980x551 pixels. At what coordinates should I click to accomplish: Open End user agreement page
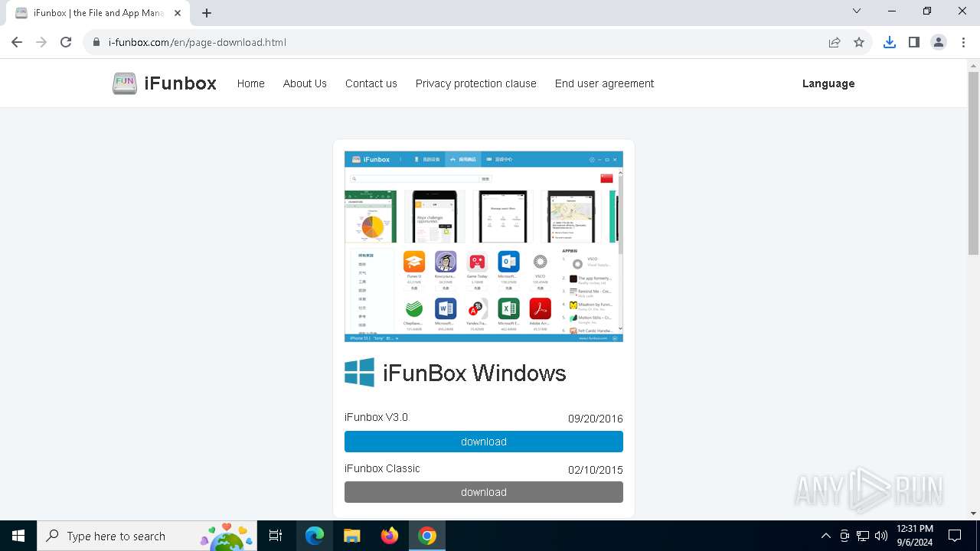click(604, 83)
